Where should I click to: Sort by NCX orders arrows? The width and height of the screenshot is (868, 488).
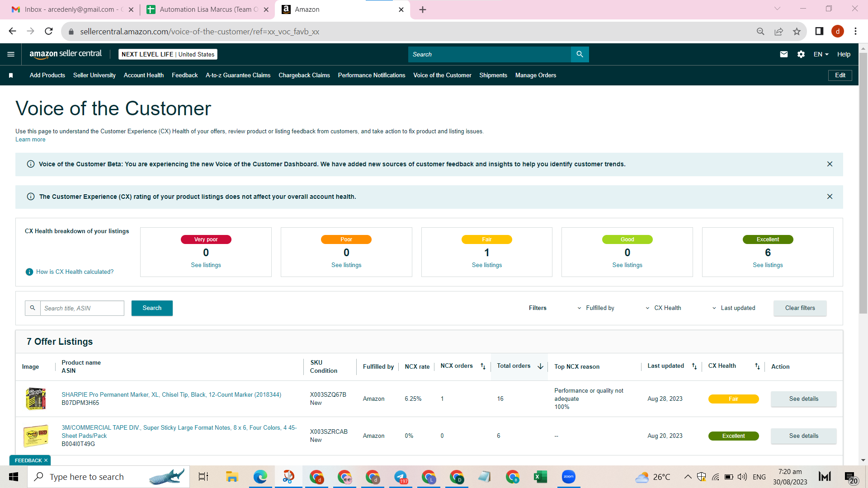pos(483,366)
